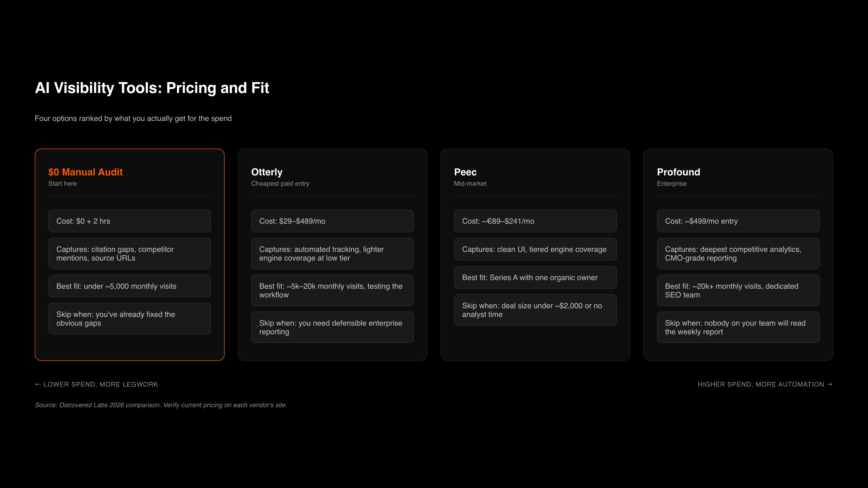868x488 pixels.
Task: Select 'Captures: deepest competitive analytics' row
Action: tap(738, 253)
